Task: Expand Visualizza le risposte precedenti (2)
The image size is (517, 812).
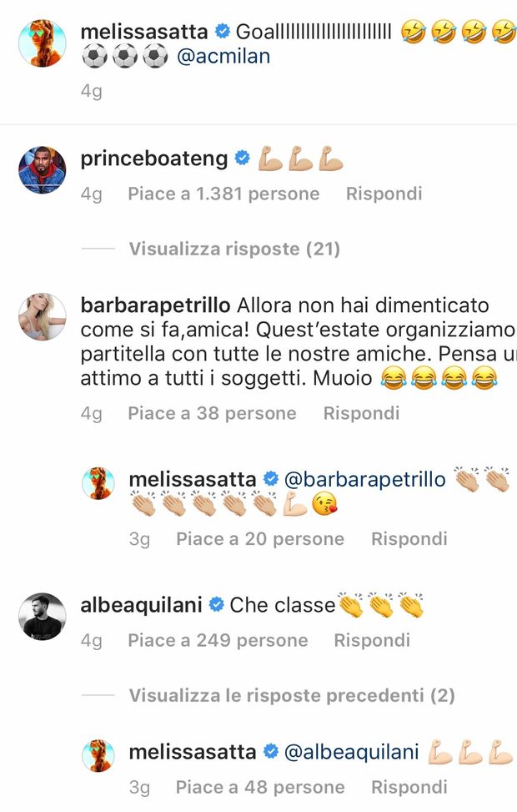Action: click(x=292, y=695)
